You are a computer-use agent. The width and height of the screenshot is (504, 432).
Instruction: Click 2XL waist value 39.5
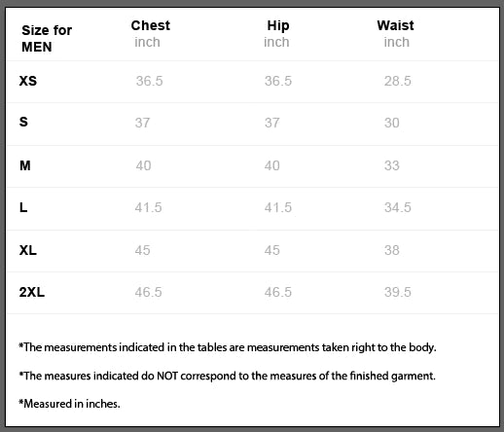pyautogui.click(x=398, y=292)
